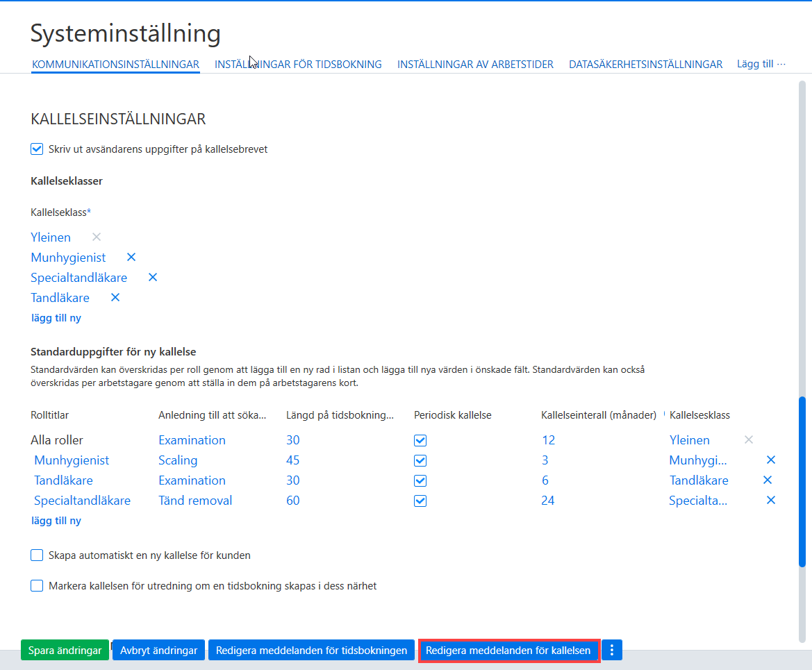Delete the Specialtandläkare row with X icon
Viewport: 812px width, 670px height.
(x=770, y=500)
